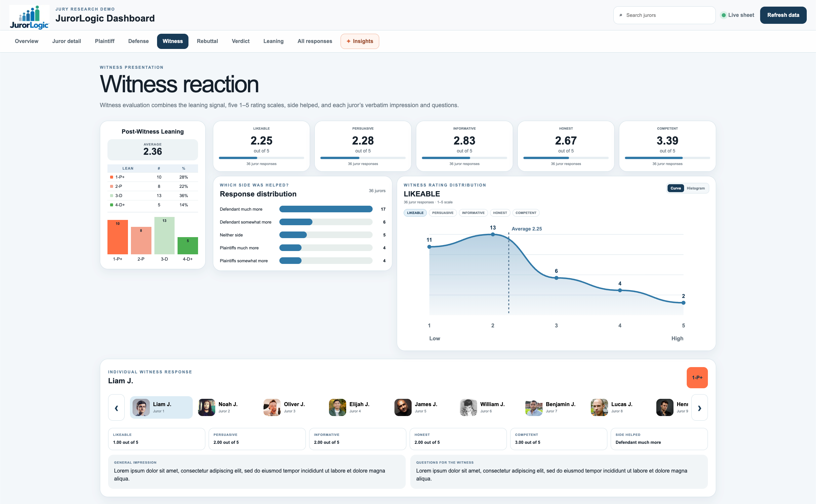Open the All responses tab
The width and height of the screenshot is (816, 504).
[315, 41]
